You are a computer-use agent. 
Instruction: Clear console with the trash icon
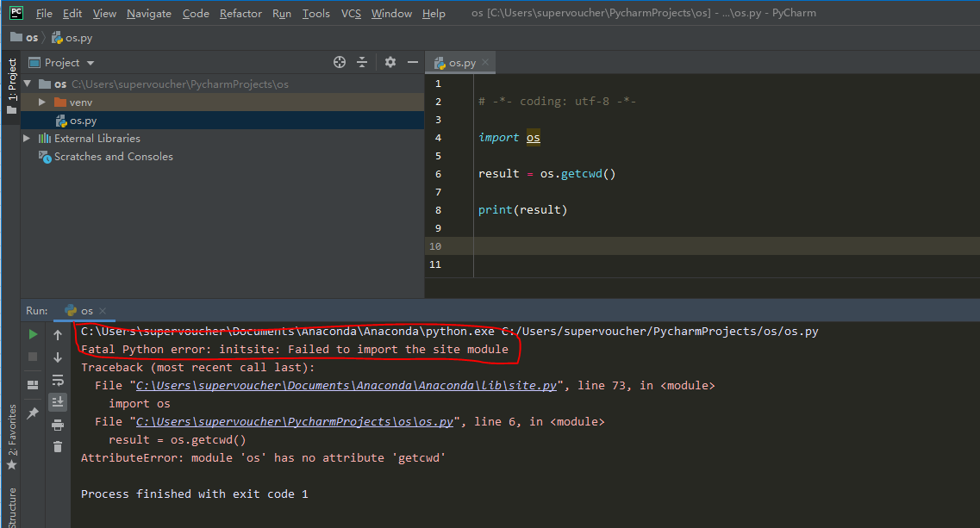pos(58,446)
